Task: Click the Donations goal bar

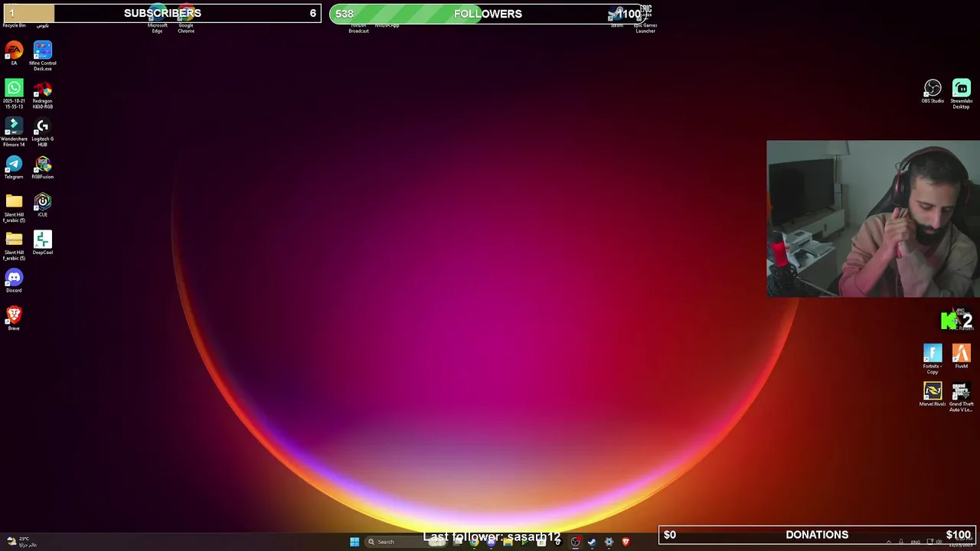Action: (818, 535)
